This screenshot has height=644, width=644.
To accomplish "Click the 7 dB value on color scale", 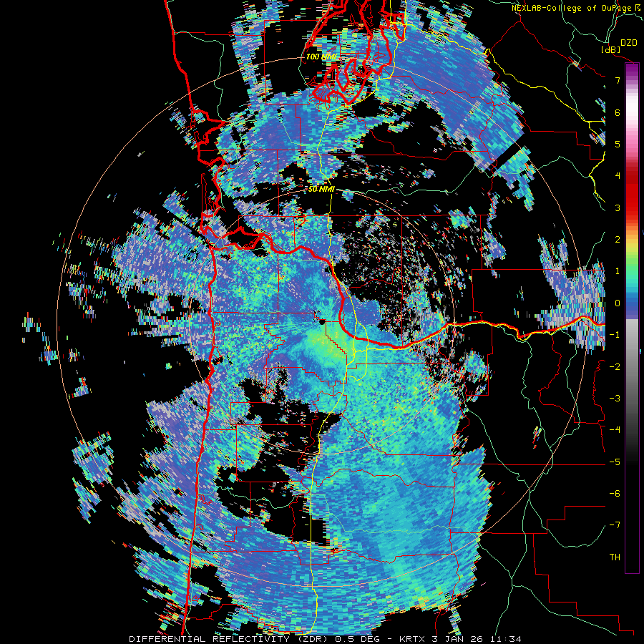I will pos(618,80).
